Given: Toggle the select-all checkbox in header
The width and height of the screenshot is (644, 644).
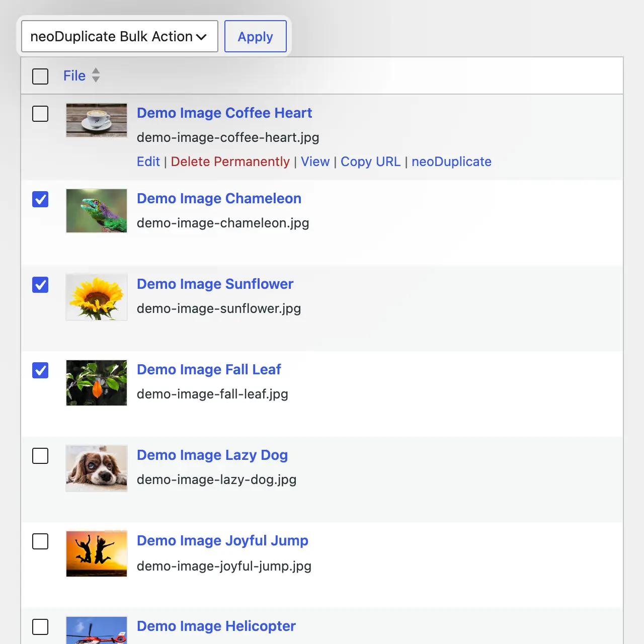Looking at the screenshot, I should point(40,76).
